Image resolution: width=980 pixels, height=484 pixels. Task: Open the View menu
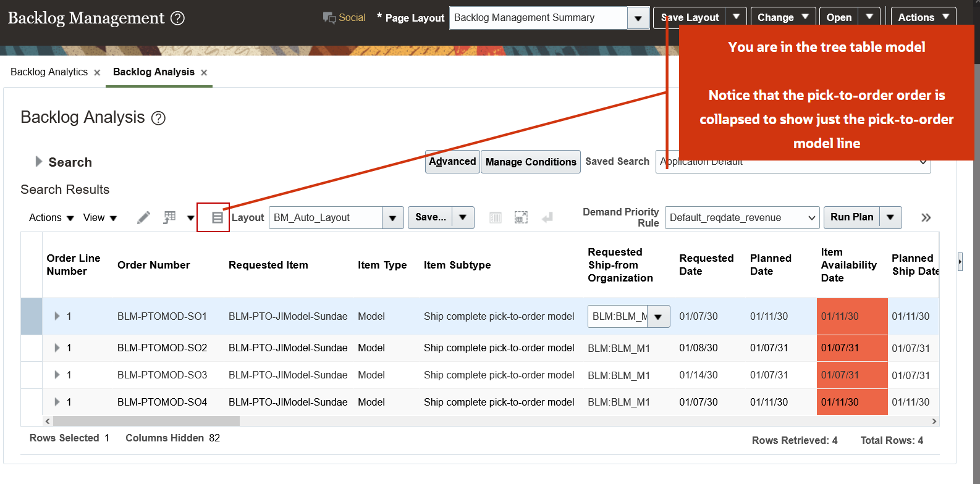pyautogui.click(x=100, y=218)
